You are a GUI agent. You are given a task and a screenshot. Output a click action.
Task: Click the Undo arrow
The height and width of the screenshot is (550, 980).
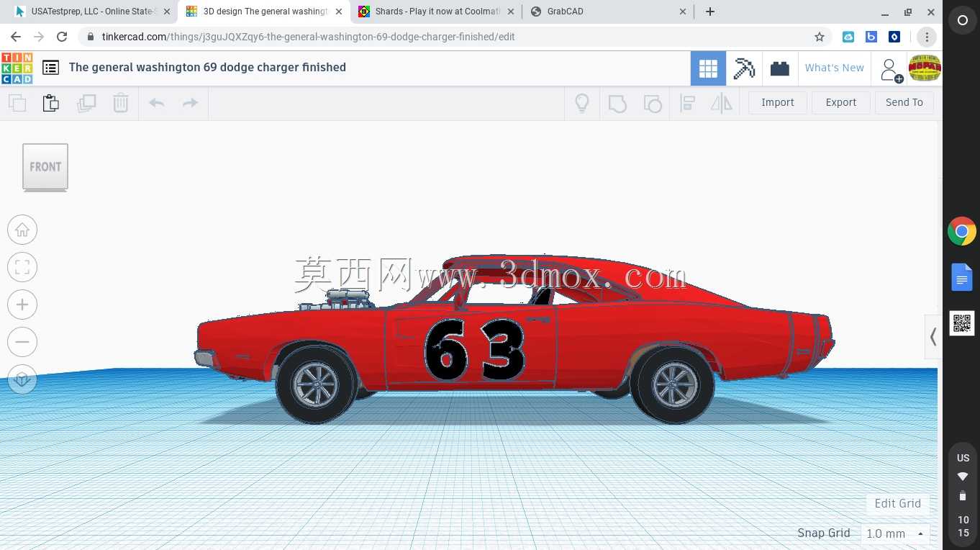pos(156,103)
